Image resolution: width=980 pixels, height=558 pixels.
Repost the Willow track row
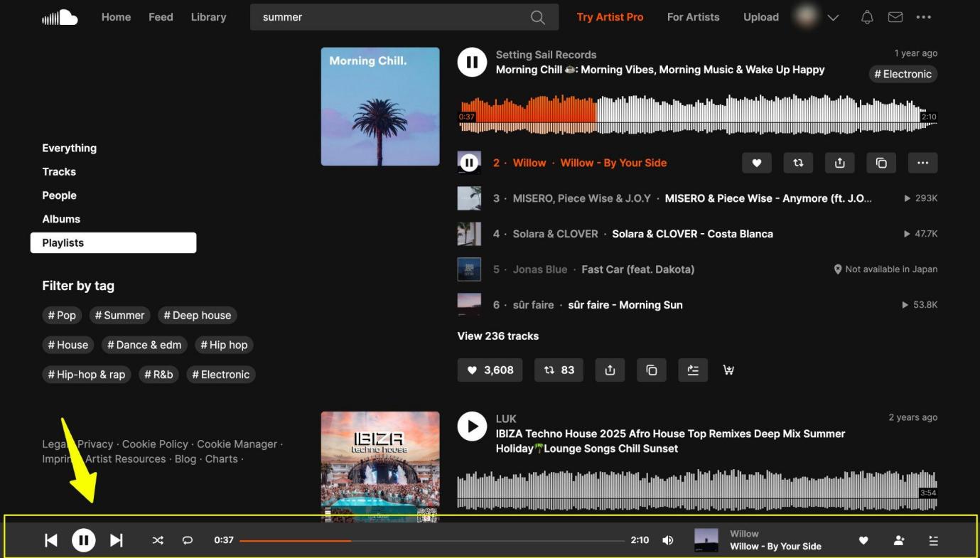point(798,163)
